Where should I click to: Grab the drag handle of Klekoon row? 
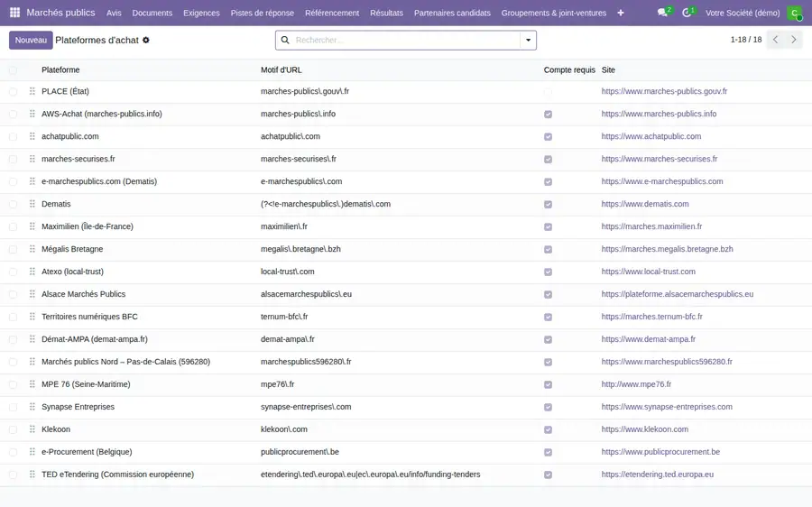(32, 429)
